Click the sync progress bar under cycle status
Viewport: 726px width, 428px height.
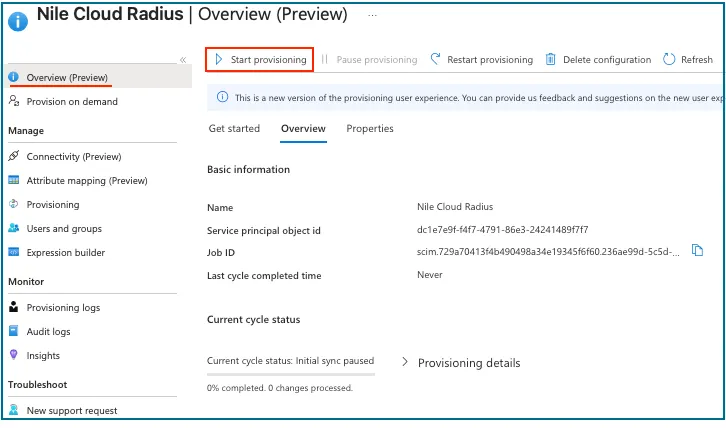click(x=291, y=374)
